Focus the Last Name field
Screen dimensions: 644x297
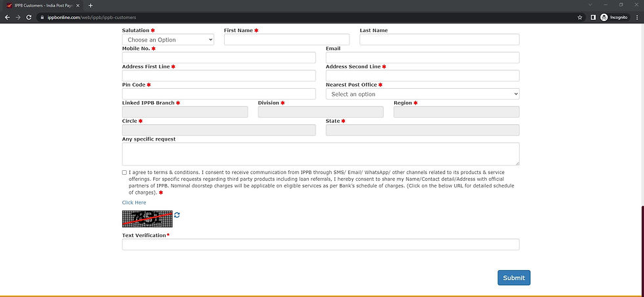pyautogui.click(x=440, y=39)
